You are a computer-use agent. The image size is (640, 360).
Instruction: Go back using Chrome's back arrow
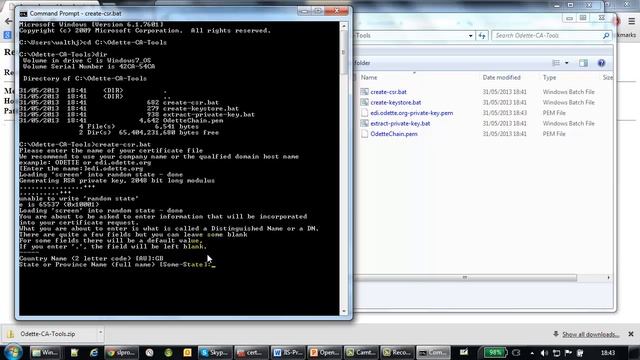coord(8,21)
